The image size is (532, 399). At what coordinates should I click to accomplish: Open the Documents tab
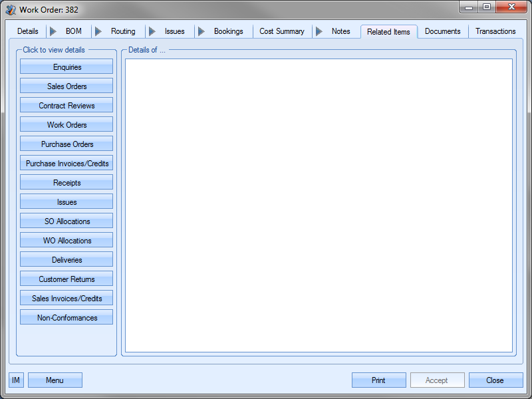click(442, 31)
